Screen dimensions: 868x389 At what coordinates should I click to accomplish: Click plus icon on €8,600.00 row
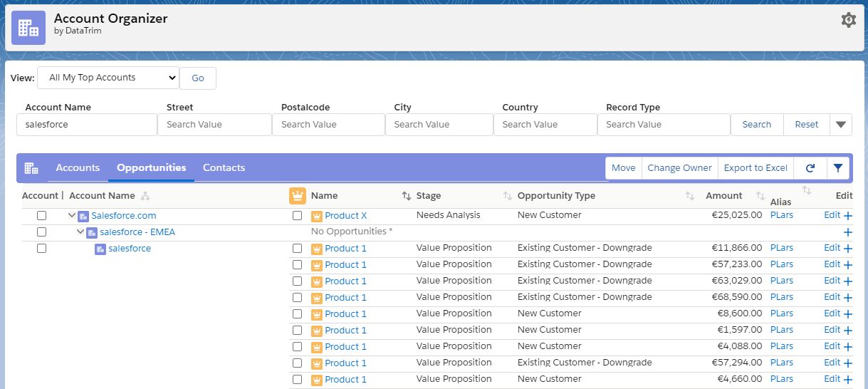click(847, 314)
